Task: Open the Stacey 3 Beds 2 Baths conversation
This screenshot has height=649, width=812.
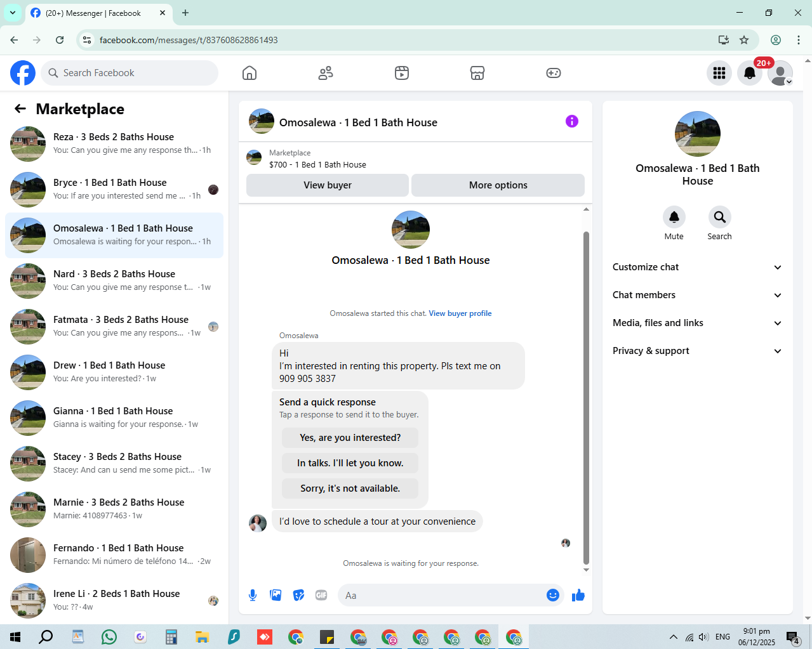Action: pyautogui.click(x=114, y=464)
